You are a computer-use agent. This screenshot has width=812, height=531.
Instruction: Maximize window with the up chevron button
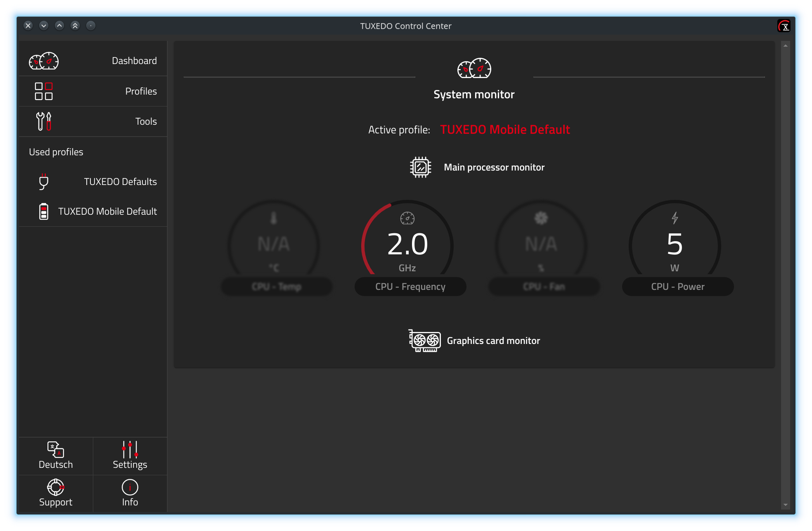(x=59, y=26)
